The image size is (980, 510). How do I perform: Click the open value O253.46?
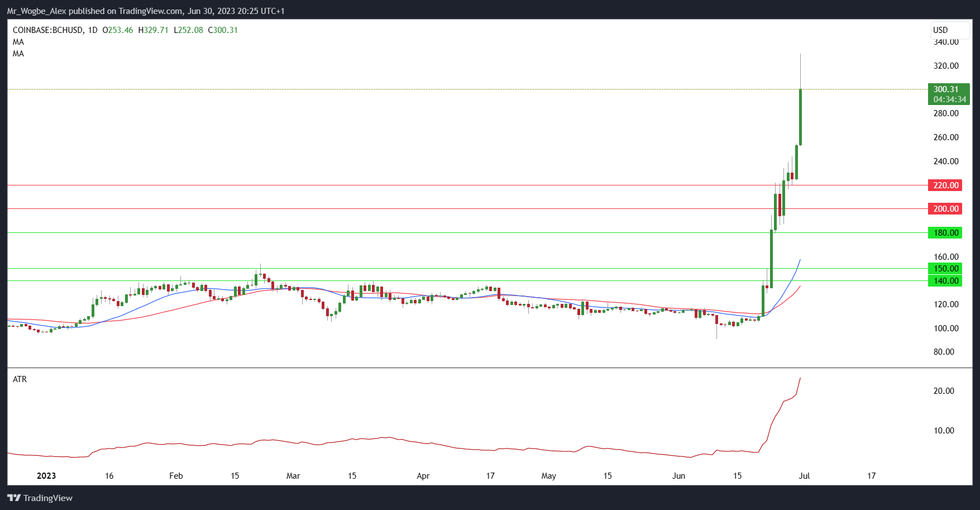[x=118, y=30]
